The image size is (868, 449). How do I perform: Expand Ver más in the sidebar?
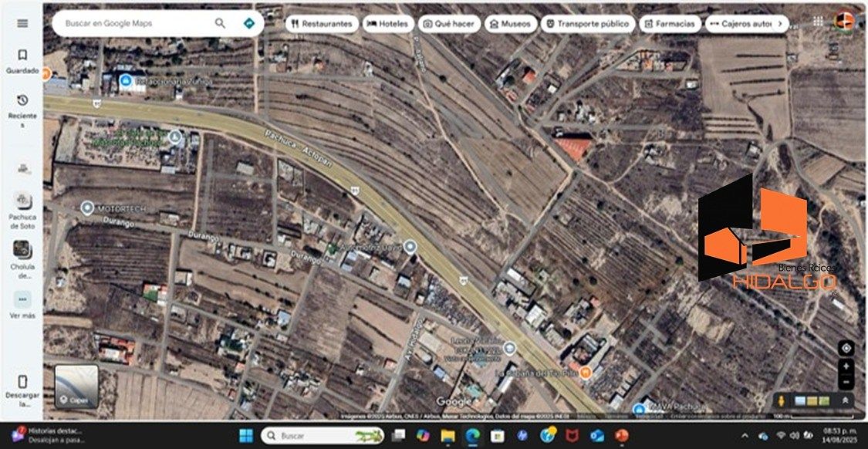(x=22, y=304)
